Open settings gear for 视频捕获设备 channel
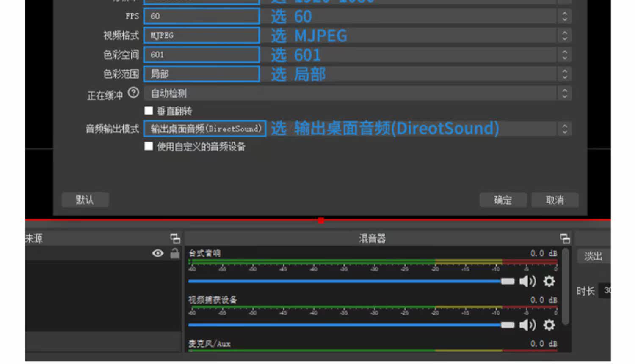635x364 pixels. tap(549, 325)
